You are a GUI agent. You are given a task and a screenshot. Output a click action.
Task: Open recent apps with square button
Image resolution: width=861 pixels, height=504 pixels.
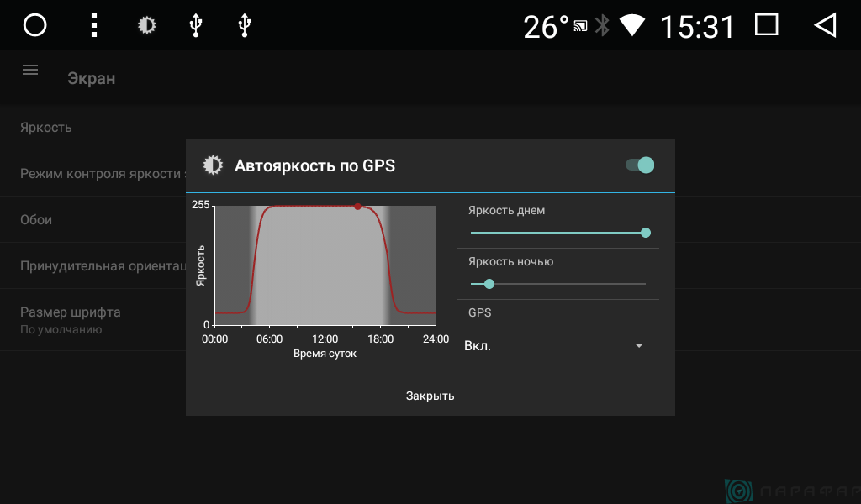(x=766, y=25)
